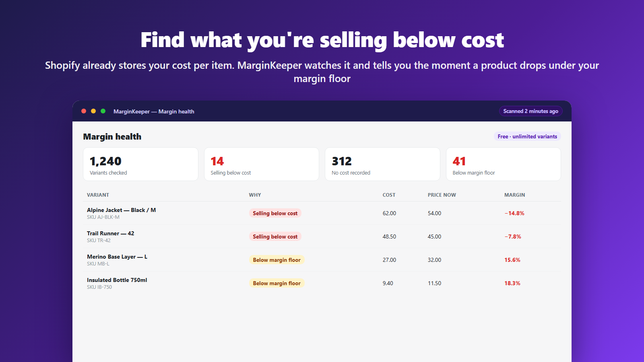Image resolution: width=644 pixels, height=362 pixels.
Task: Sort by the VARIANT column header
Action: pos(98,195)
